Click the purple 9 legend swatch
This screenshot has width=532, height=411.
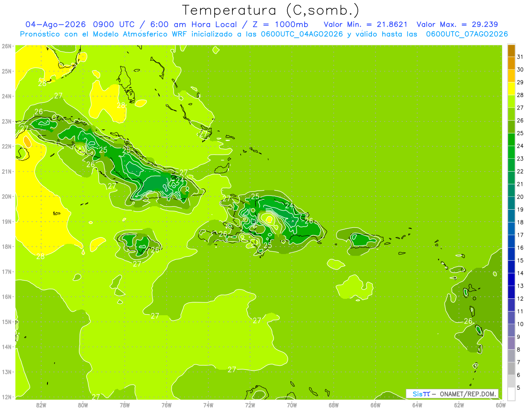click(x=511, y=330)
